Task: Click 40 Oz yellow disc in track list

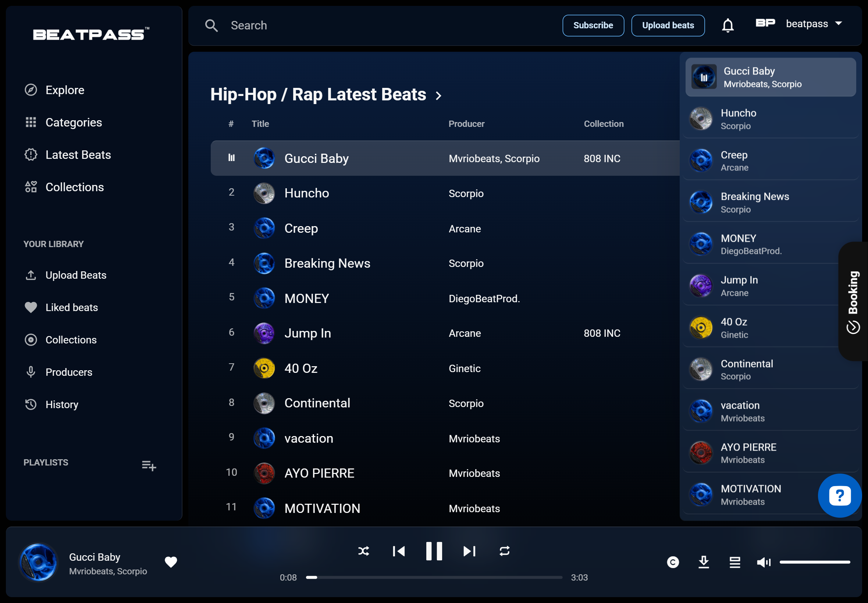Action: tap(264, 368)
